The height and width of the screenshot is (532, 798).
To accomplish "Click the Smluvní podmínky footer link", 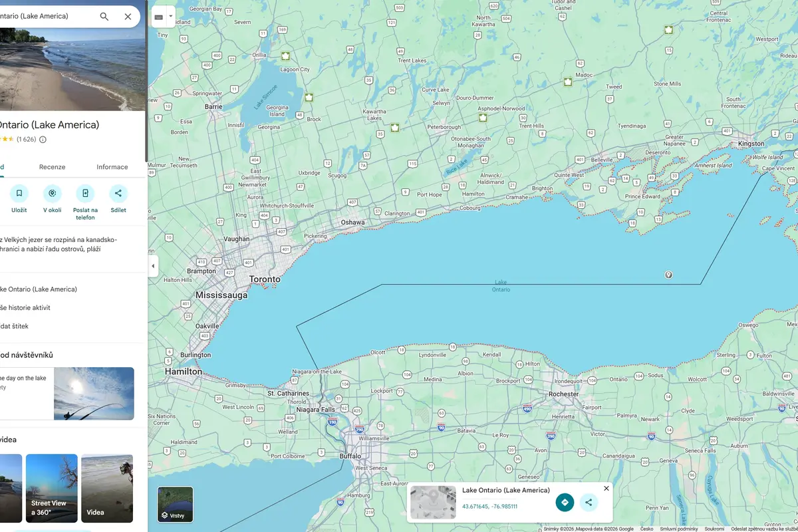I will coord(679,529).
